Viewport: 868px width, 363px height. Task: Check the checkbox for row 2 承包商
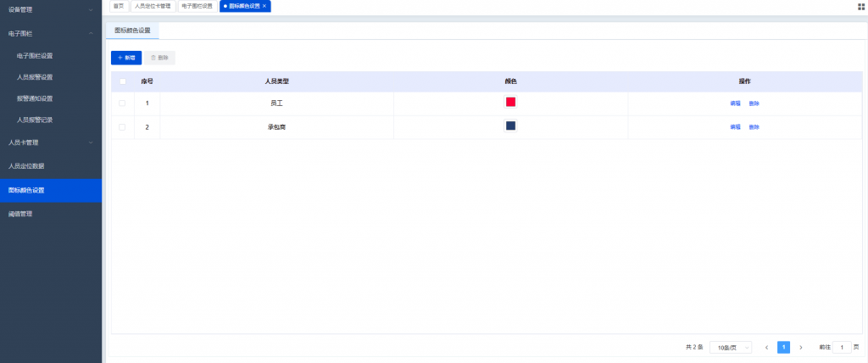pyautogui.click(x=122, y=127)
